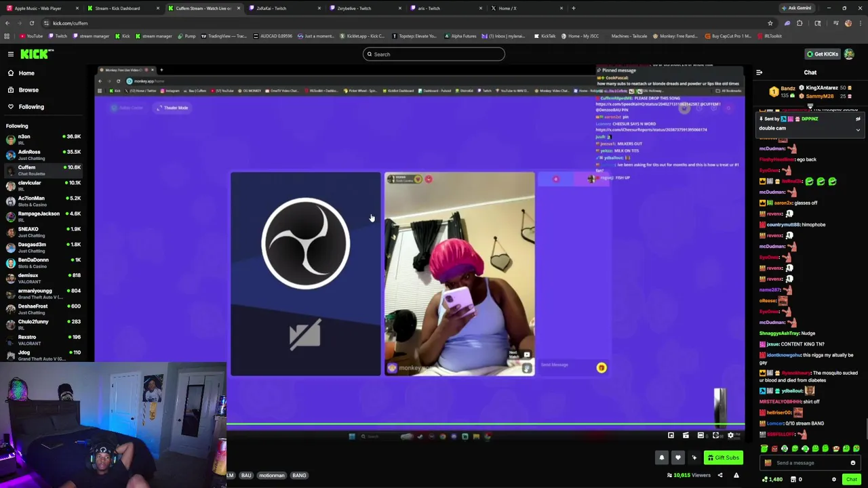Open clavicular channel in following list
868x488 pixels.
point(43,186)
